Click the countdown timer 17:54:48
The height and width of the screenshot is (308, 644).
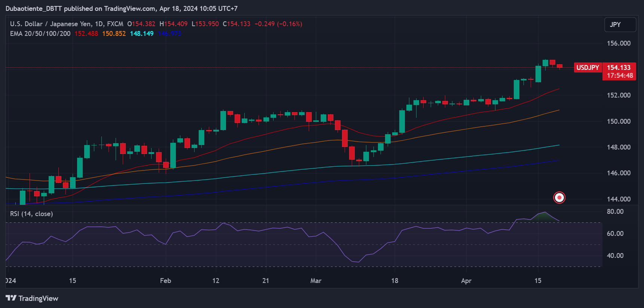coord(620,76)
